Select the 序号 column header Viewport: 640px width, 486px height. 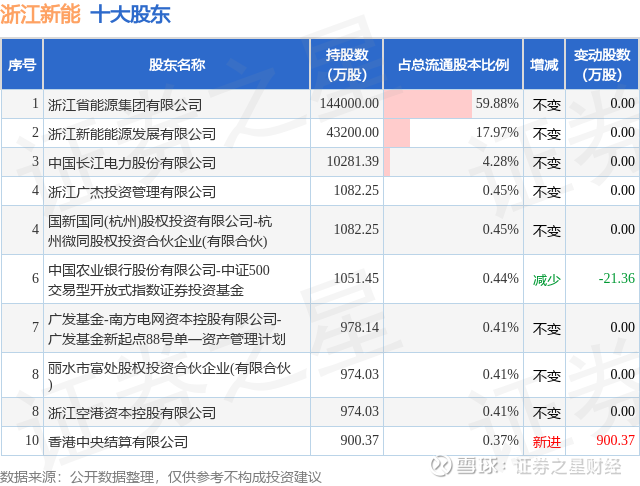(22, 64)
